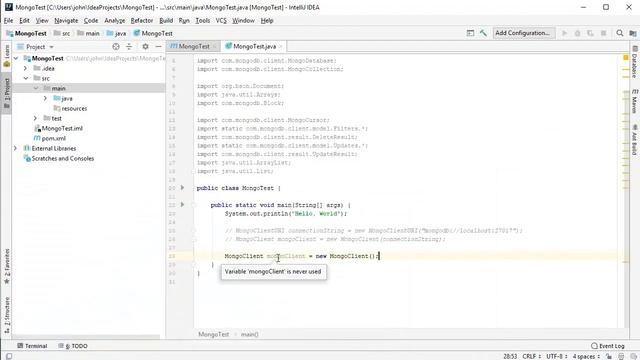
Task: Click the line separator CRLF selector
Action: (531, 356)
